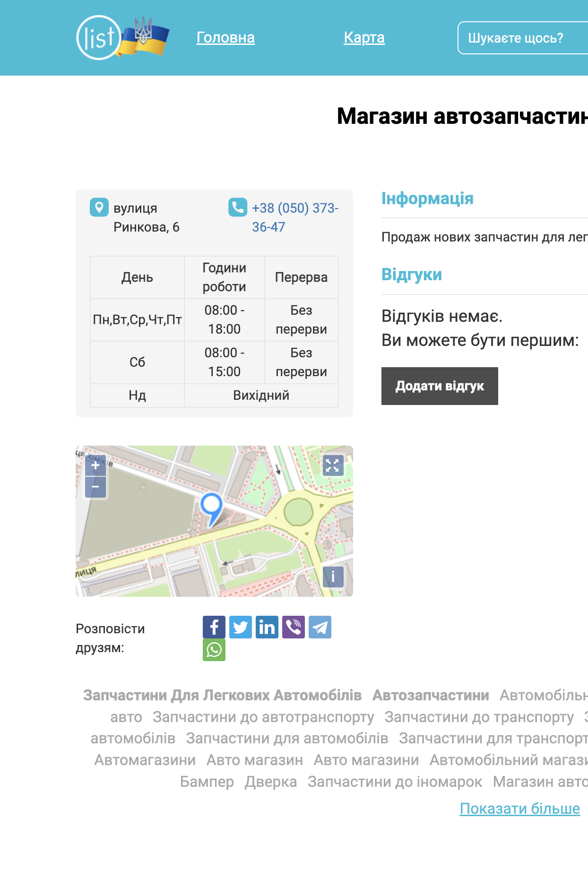Click the Ukrainian flag emblem
The image size is (588, 887).
(x=144, y=36)
